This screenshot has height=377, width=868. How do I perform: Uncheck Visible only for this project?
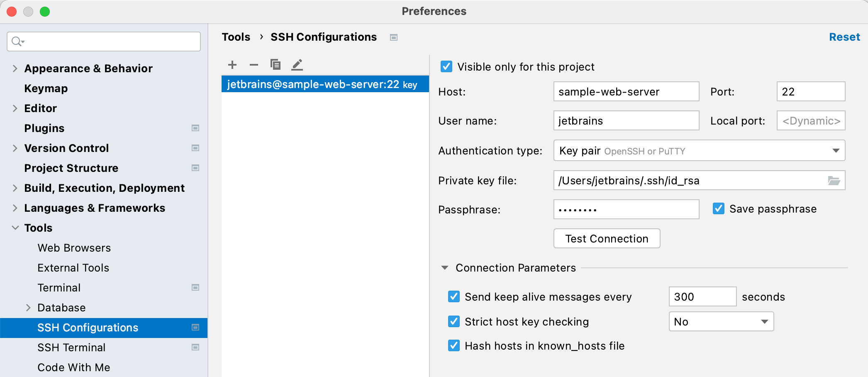tap(446, 66)
